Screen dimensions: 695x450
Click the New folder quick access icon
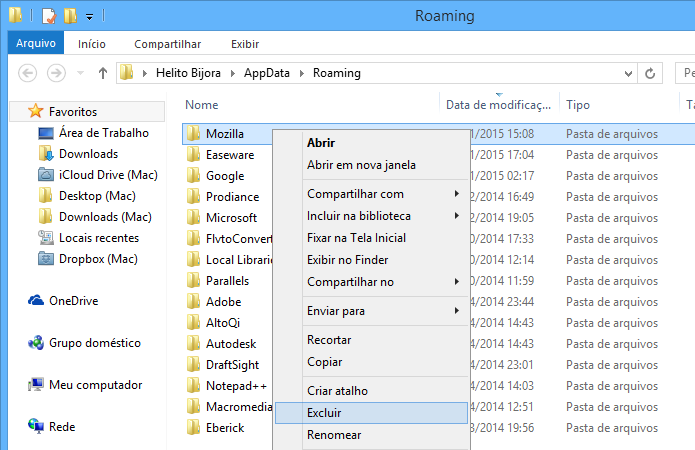coord(70,16)
